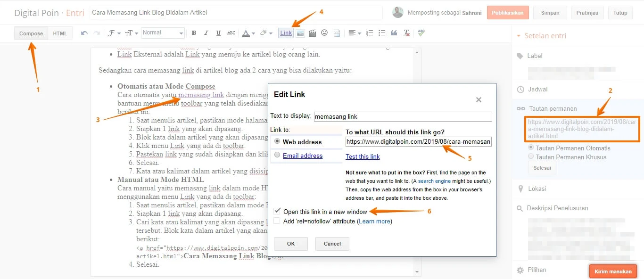
Task: Enable the 'rel=nofollow' attribute checkbox
Action: [x=277, y=221]
